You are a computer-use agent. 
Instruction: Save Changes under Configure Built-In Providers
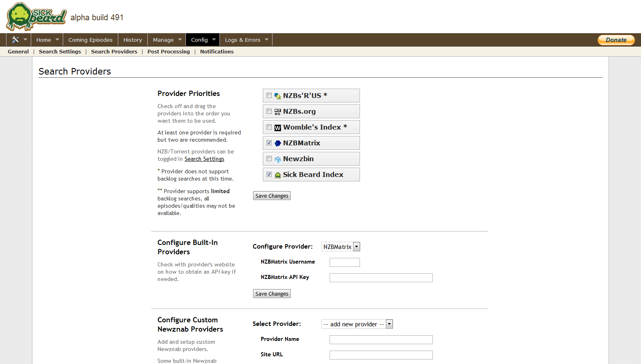click(x=272, y=294)
